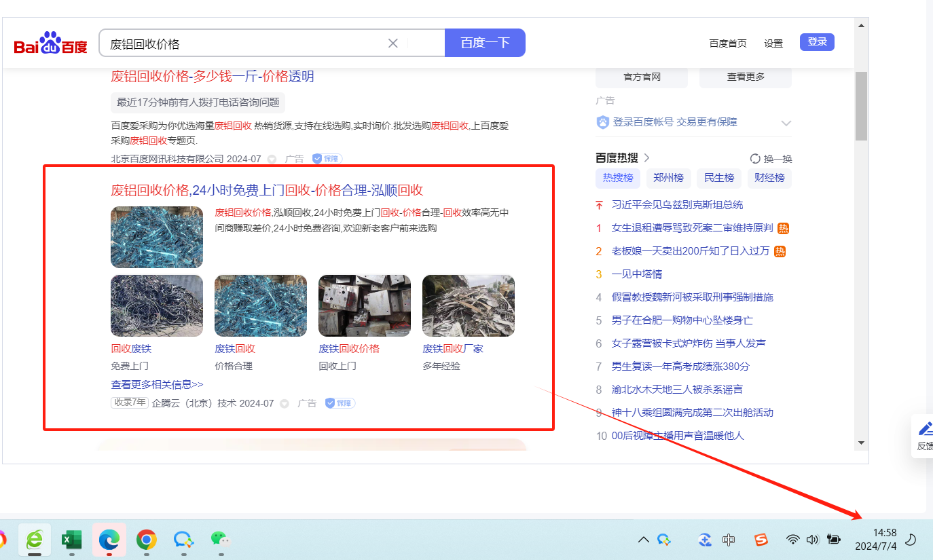
Task: Open the 360 browser taskbar icon
Action: tap(34, 540)
